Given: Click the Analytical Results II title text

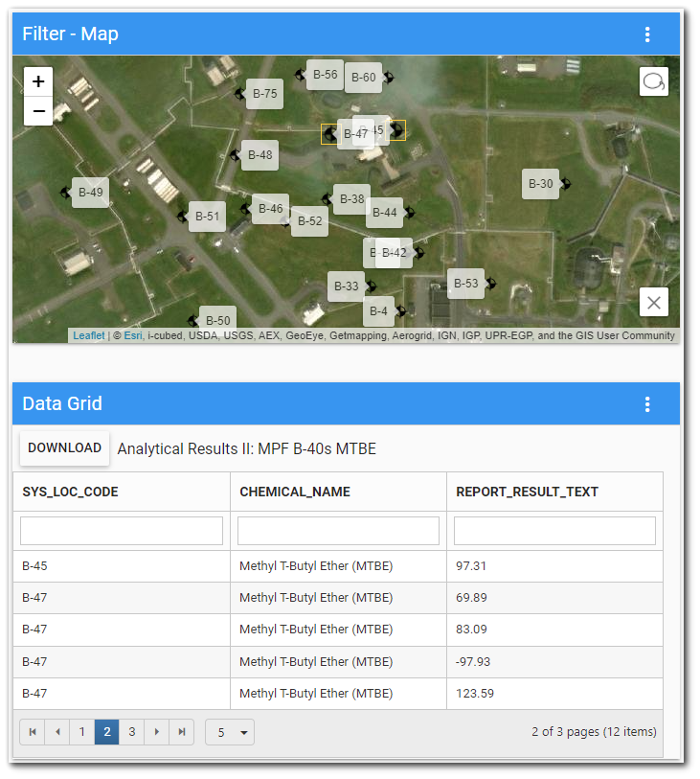Looking at the screenshot, I should 247,449.
